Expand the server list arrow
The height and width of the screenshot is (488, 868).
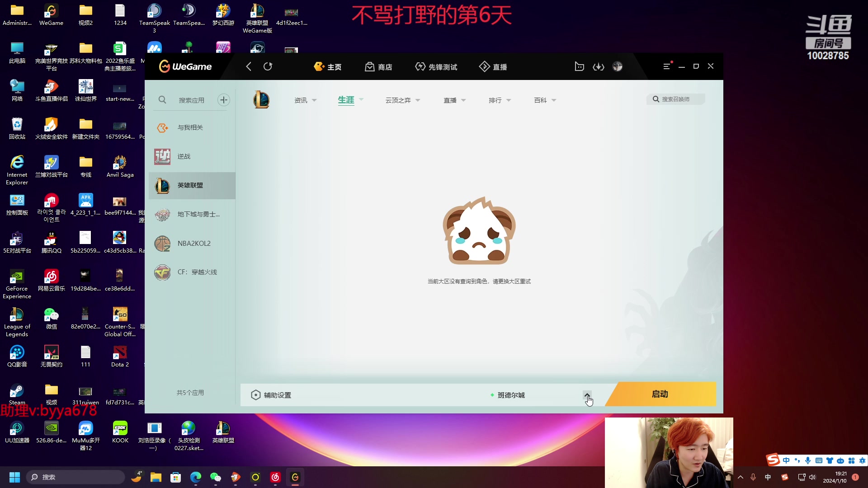click(x=587, y=395)
